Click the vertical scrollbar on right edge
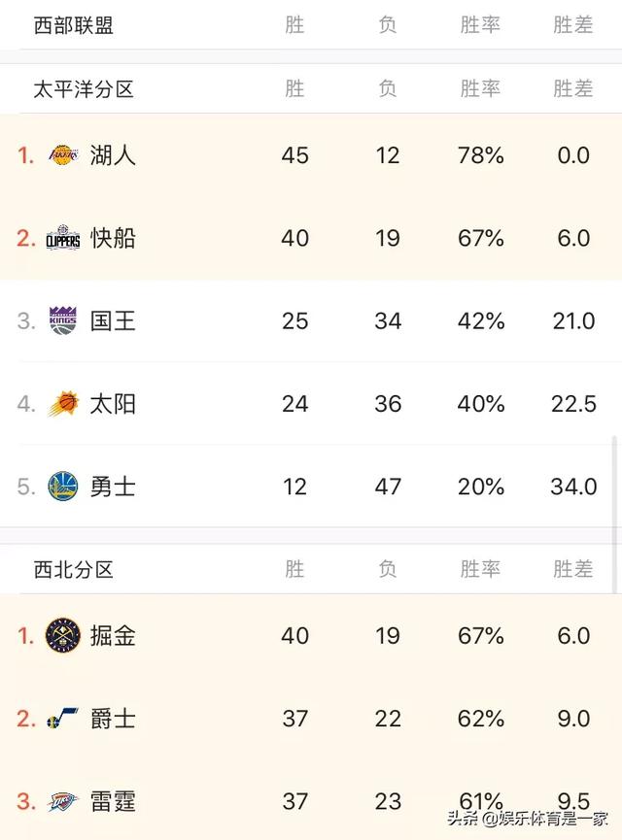The width and height of the screenshot is (622, 840). point(614,515)
